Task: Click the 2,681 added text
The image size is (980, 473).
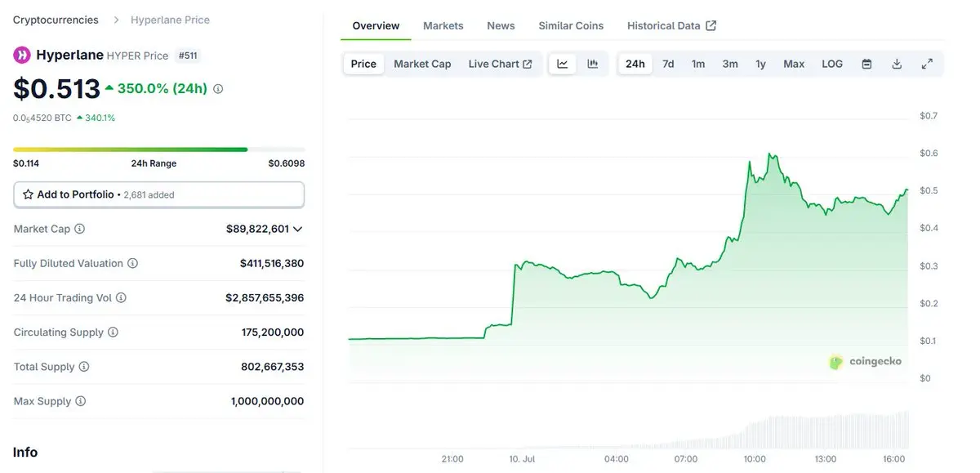Action: pos(149,195)
